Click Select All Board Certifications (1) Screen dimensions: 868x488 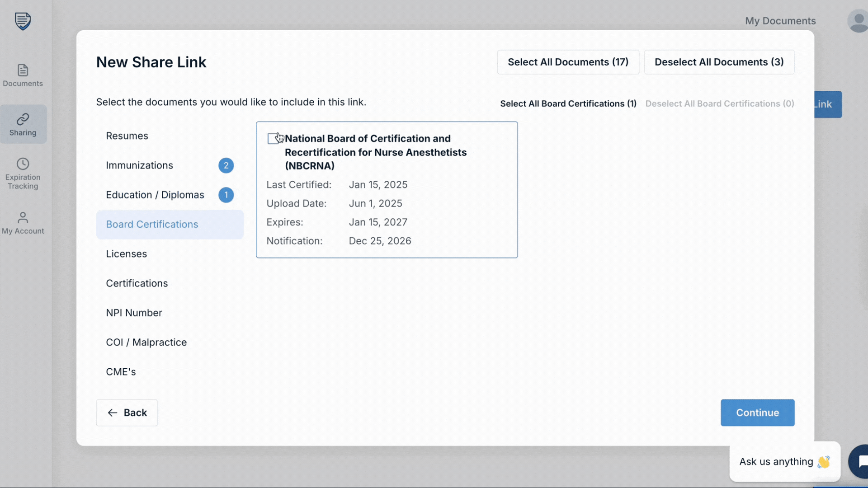click(568, 103)
